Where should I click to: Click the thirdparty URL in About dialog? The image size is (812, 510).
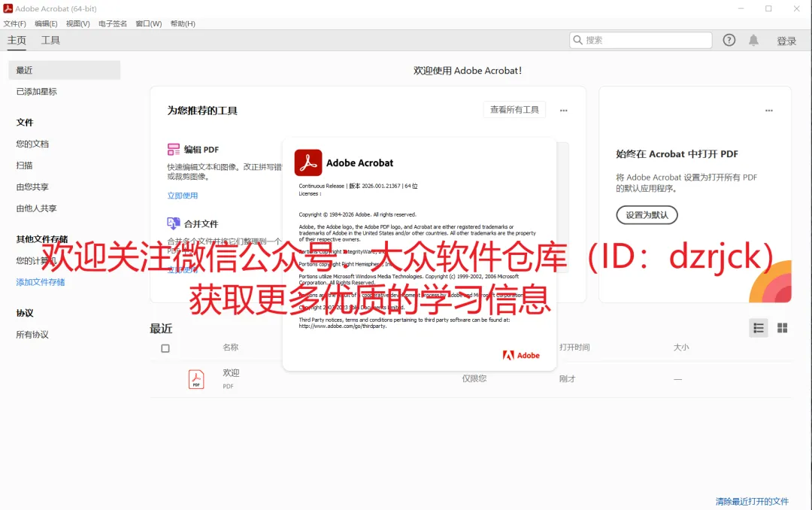pos(342,326)
